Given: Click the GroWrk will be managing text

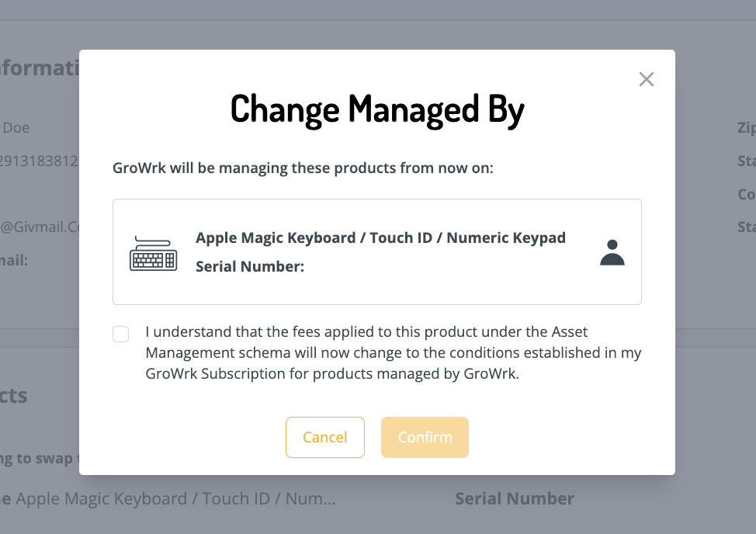Looking at the screenshot, I should (303, 168).
